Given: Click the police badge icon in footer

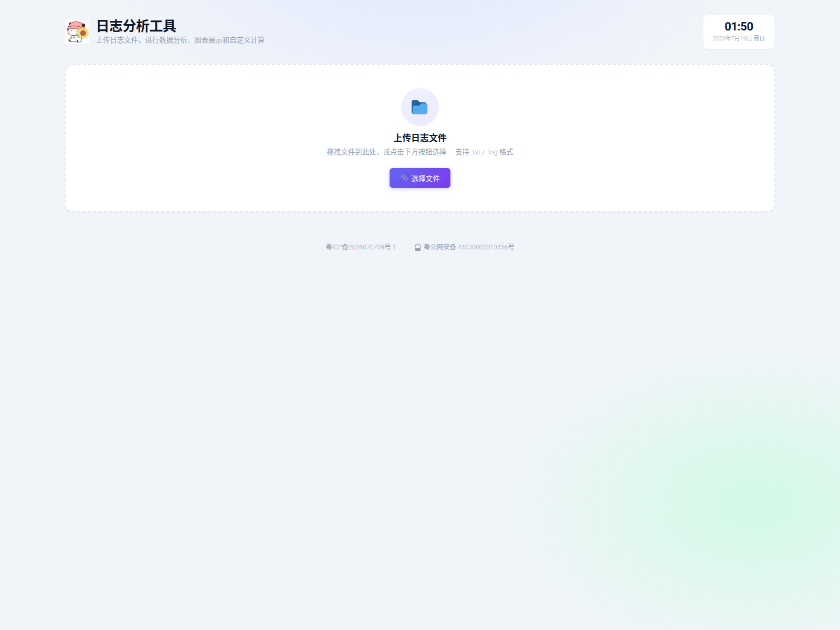Looking at the screenshot, I should click(418, 247).
